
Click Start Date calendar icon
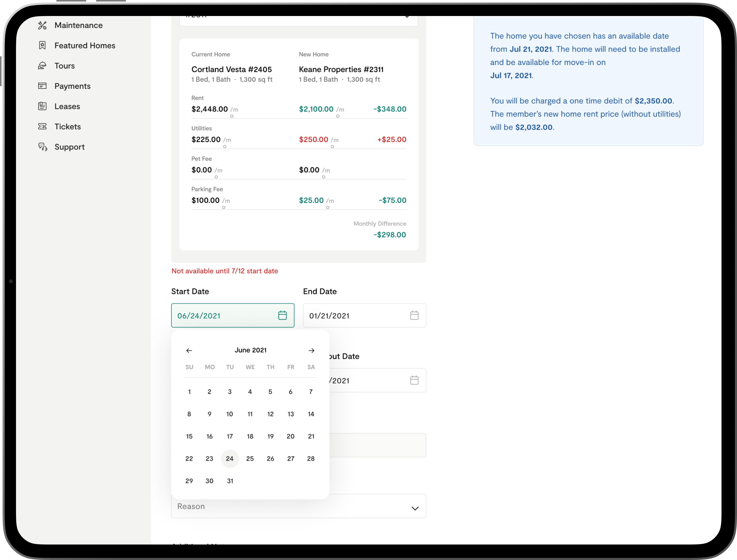click(x=282, y=315)
